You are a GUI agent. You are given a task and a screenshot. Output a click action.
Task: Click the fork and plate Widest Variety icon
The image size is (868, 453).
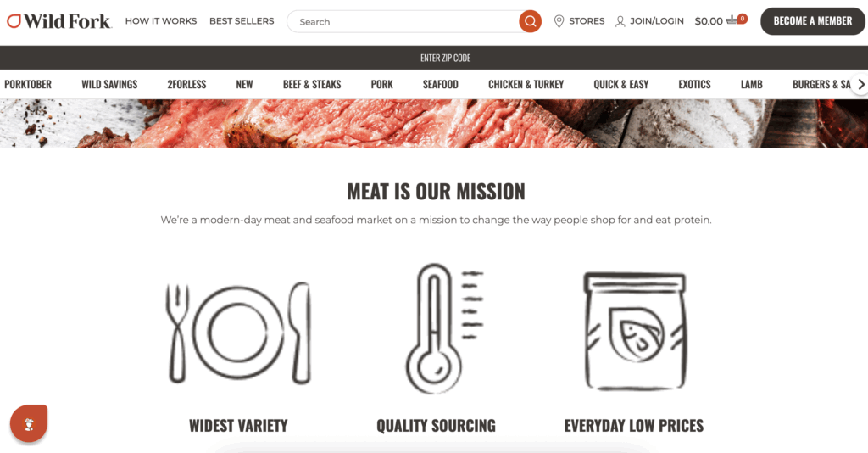[238, 333]
